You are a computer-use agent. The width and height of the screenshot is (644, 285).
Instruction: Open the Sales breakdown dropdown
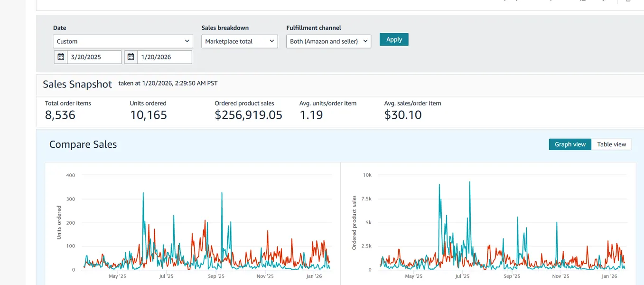[240, 41]
